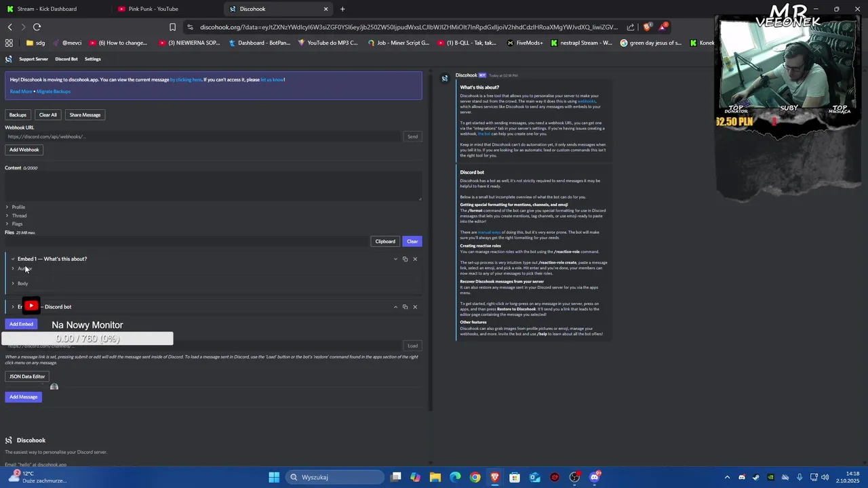Screen dimensions: 868x488
Task: Click the share icon in address bar
Action: click(631, 27)
